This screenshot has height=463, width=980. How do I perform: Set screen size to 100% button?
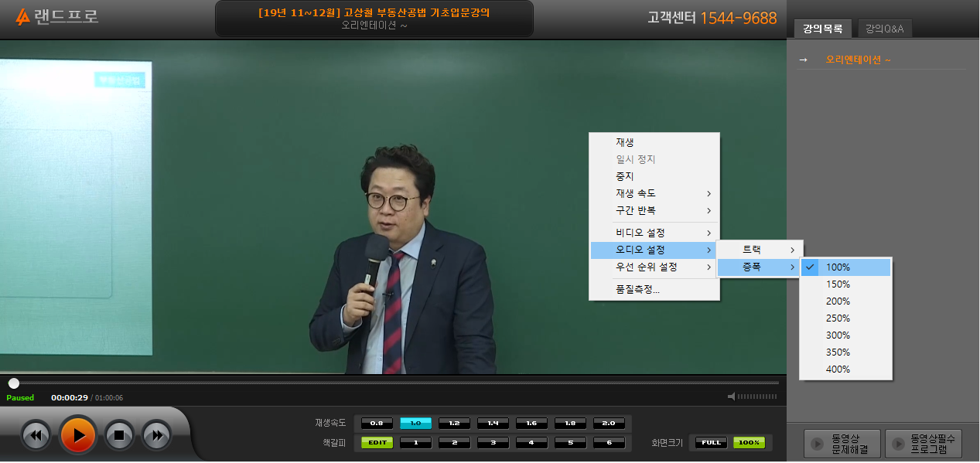click(749, 443)
